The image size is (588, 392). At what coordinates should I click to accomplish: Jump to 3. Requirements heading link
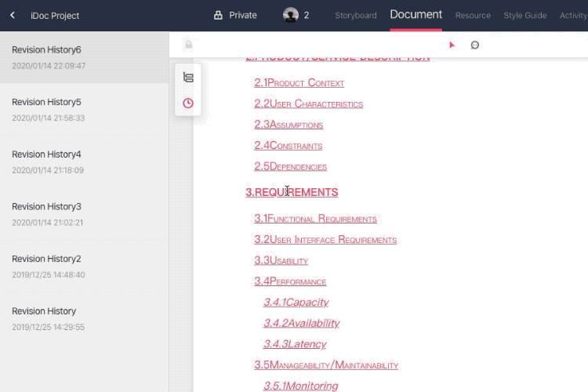[x=292, y=192]
